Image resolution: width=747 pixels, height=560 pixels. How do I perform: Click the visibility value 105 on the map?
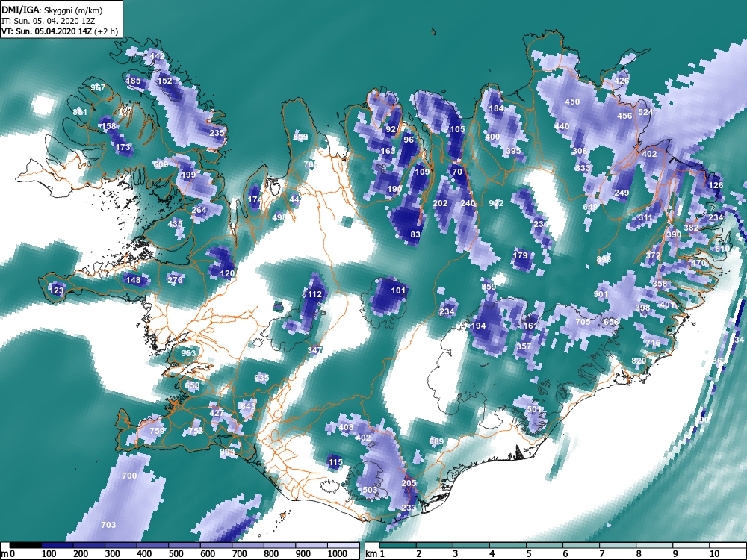(457, 129)
